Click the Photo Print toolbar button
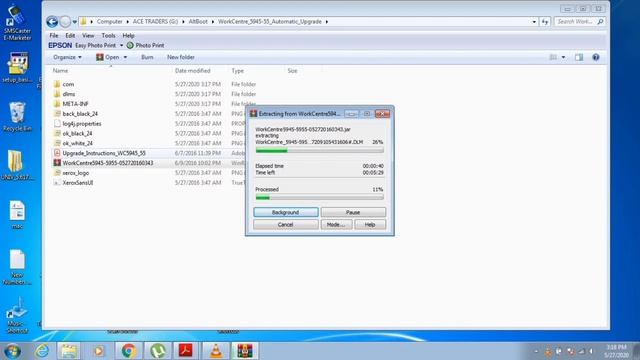640x360 pixels. click(145, 45)
